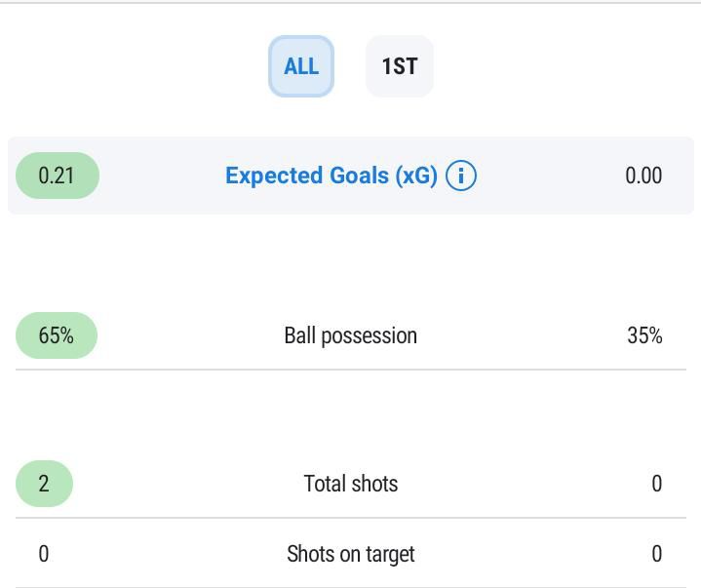Image resolution: width=701 pixels, height=588 pixels.
Task: Select the 65% home possession badge
Action: pyautogui.click(x=57, y=335)
